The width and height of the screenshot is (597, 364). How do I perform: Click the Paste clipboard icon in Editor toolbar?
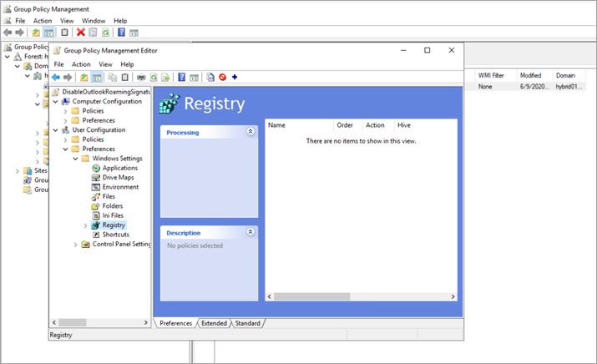[x=125, y=78]
